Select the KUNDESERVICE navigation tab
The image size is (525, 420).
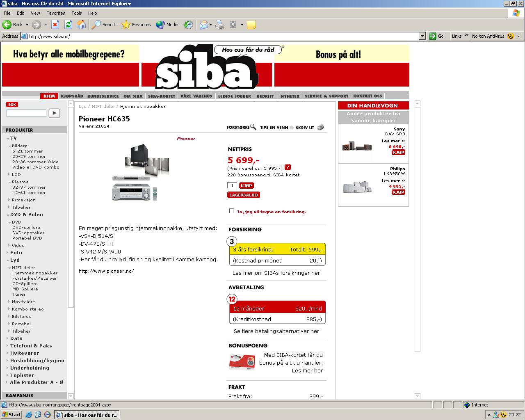103,96
